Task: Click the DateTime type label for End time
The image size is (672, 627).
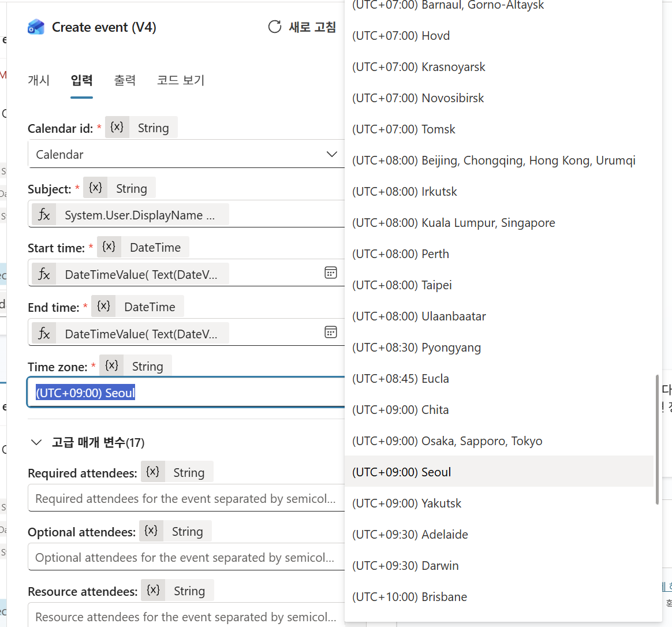Action: coord(150,307)
